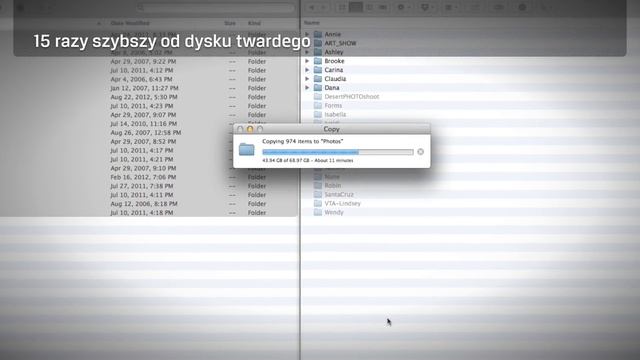Stop the copy with the cancel X button
This screenshot has height=360, width=640.
(420, 152)
